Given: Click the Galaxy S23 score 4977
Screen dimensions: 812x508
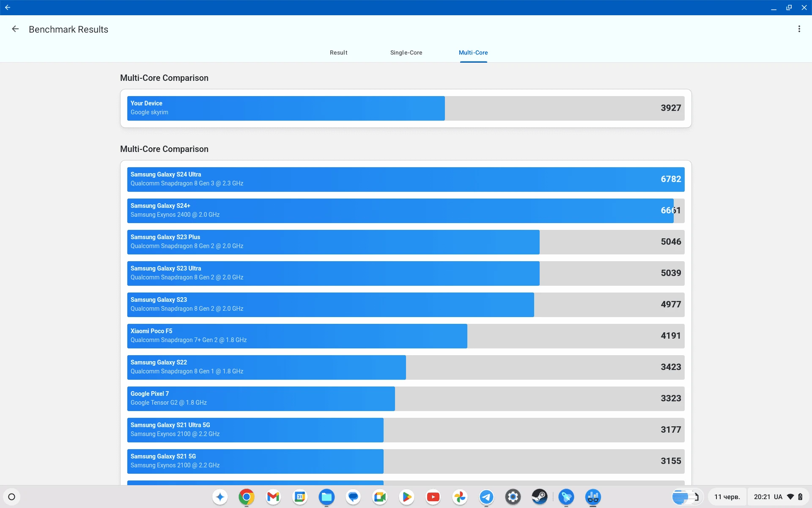Looking at the screenshot, I should click(x=671, y=304).
